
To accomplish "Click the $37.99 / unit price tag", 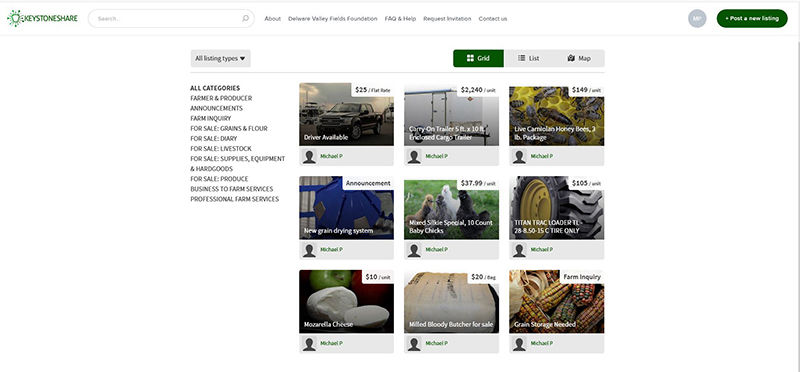I will (x=478, y=183).
